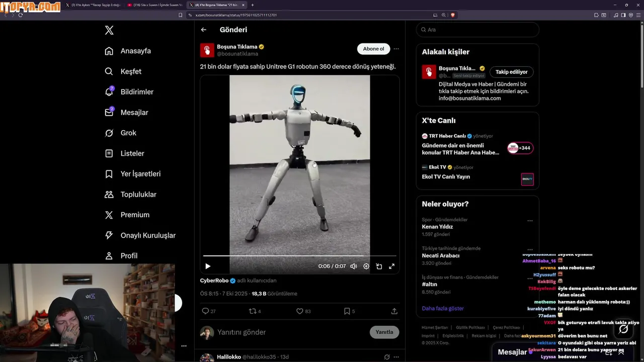Open Kenan Yıldız trend options menu

pyautogui.click(x=530, y=221)
